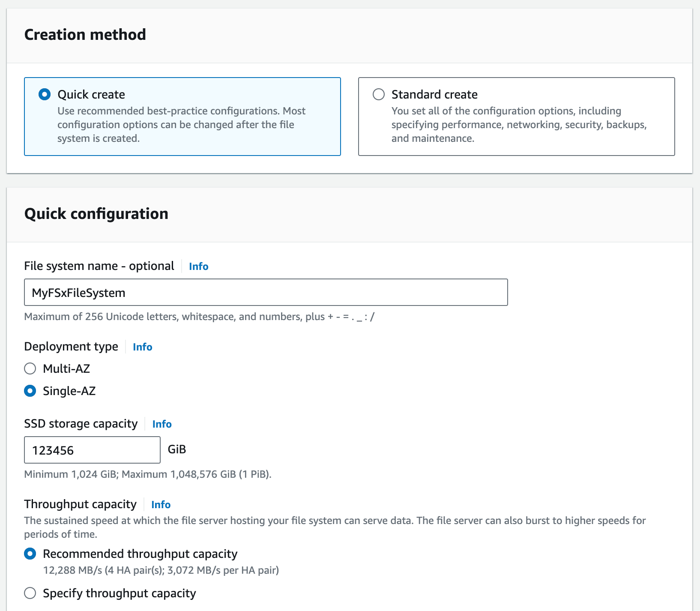
Task: Click the SSD storage capacity input box
Action: pyautogui.click(x=92, y=450)
